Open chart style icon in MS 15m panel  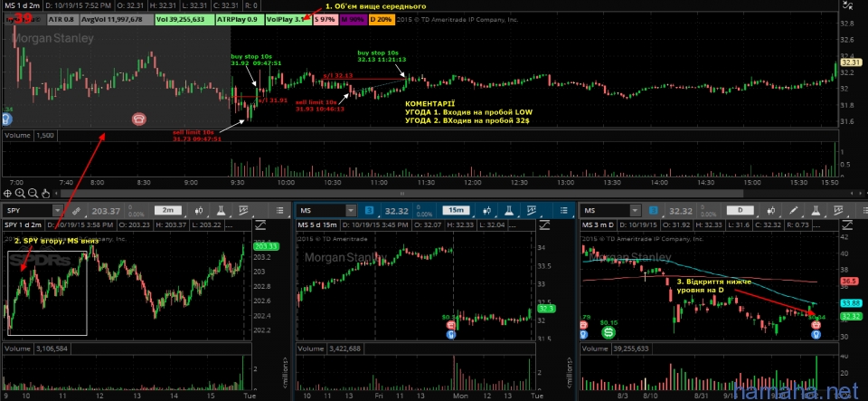[487, 211]
